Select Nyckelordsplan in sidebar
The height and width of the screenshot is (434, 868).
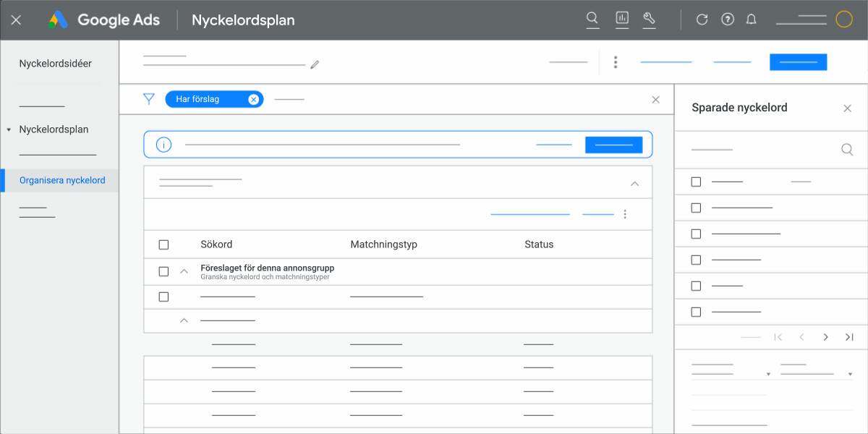(54, 129)
